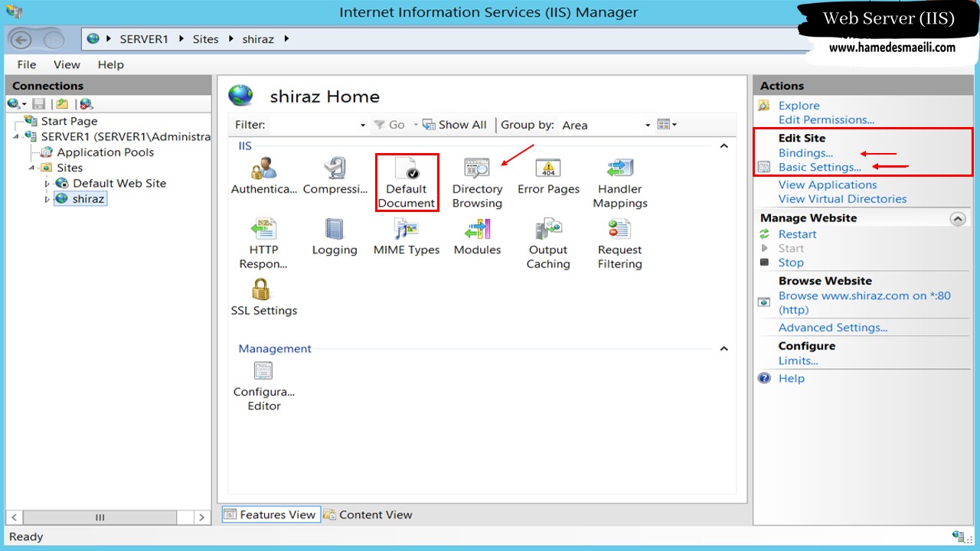Click the Help question mark icon
980x551 pixels.
tap(764, 378)
